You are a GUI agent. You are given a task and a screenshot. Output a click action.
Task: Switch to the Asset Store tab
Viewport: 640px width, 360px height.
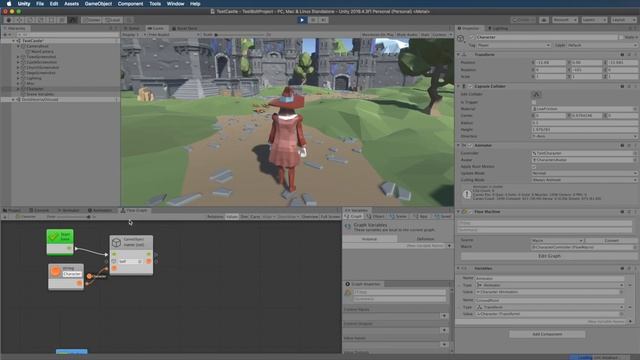(x=184, y=28)
